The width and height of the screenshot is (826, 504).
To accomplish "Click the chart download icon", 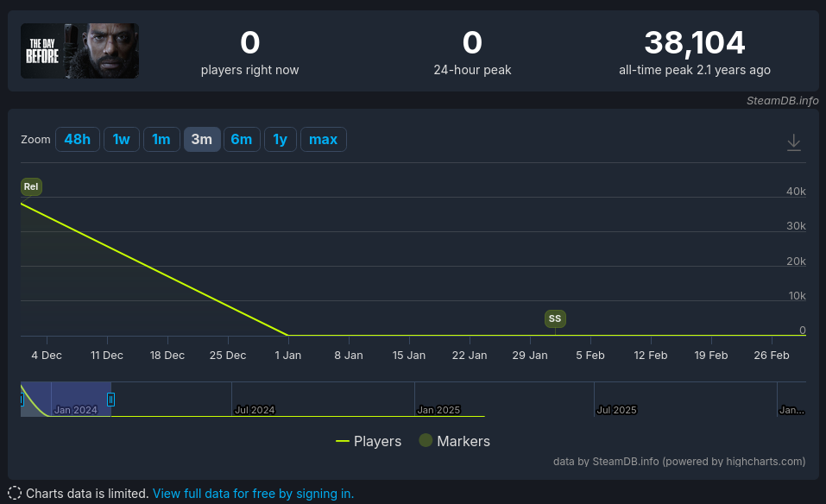I will click(793, 142).
